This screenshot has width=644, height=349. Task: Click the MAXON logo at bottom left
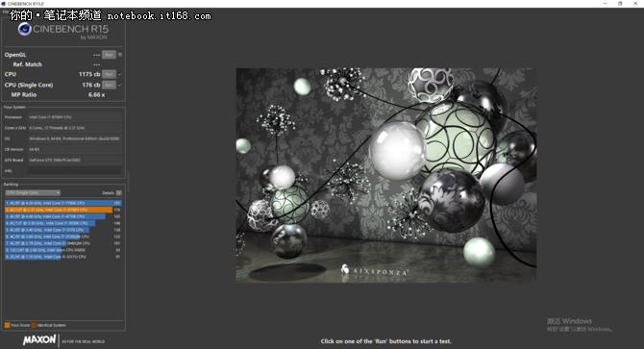(x=39, y=340)
